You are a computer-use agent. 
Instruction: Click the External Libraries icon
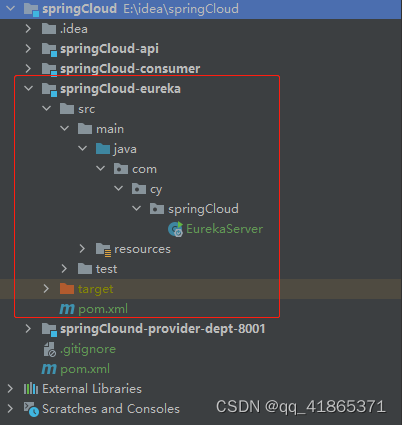click(x=31, y=389)
